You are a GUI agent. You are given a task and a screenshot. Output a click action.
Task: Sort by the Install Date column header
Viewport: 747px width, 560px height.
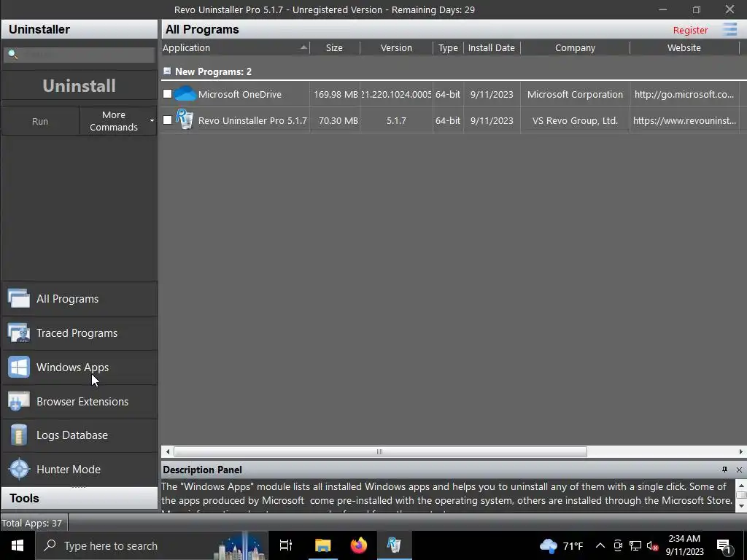pos(492,47)
